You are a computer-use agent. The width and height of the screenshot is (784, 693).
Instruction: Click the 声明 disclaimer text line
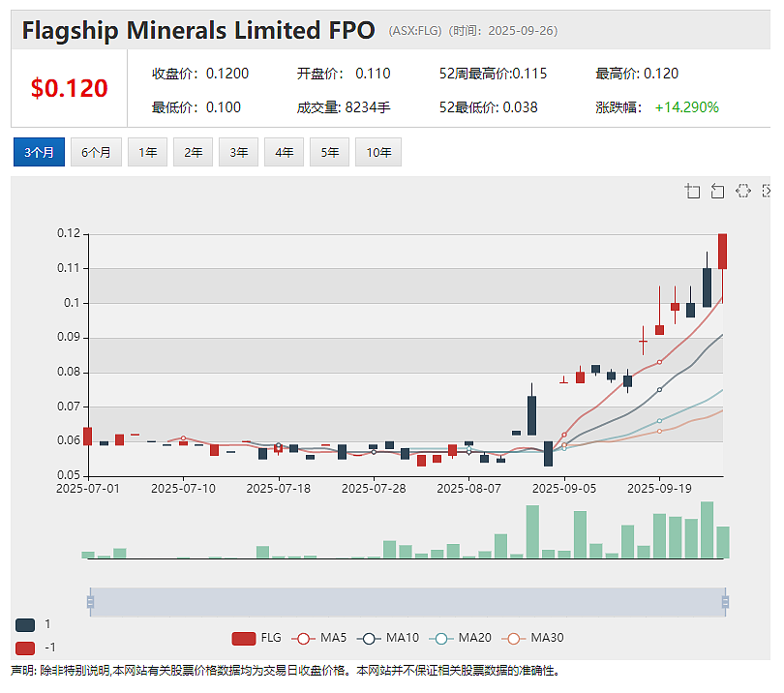click(285, 671)
